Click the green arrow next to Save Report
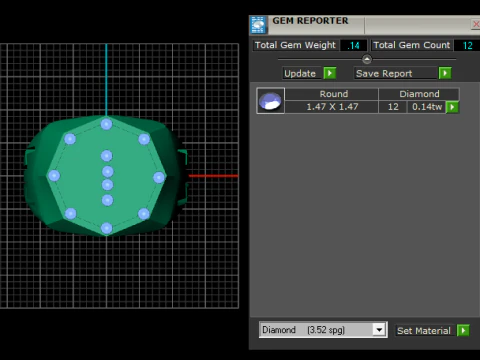Viewport: 480px width, 360px height. click(445, 73)
